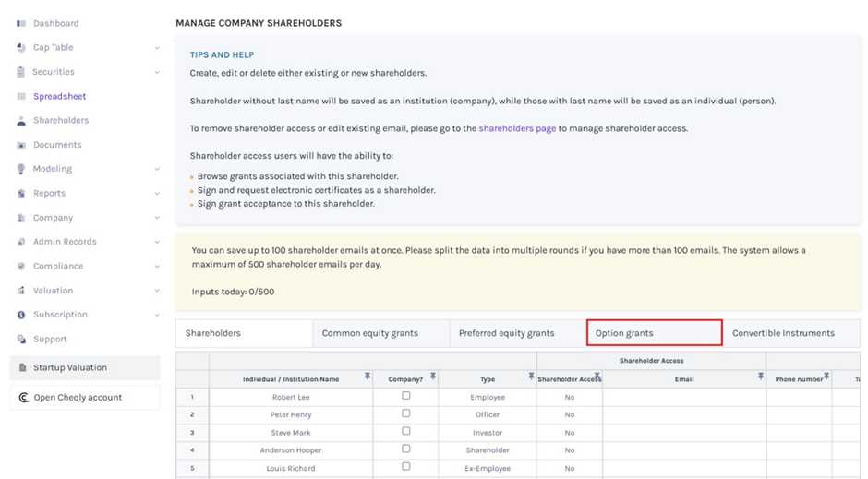Toggle Company checkbox for Louis Richard
868x479 pixels.
coord(405,467)
